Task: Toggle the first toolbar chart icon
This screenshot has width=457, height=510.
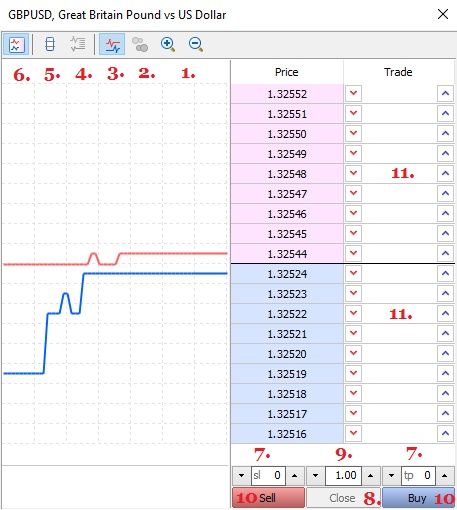Action: coord(16,44)
